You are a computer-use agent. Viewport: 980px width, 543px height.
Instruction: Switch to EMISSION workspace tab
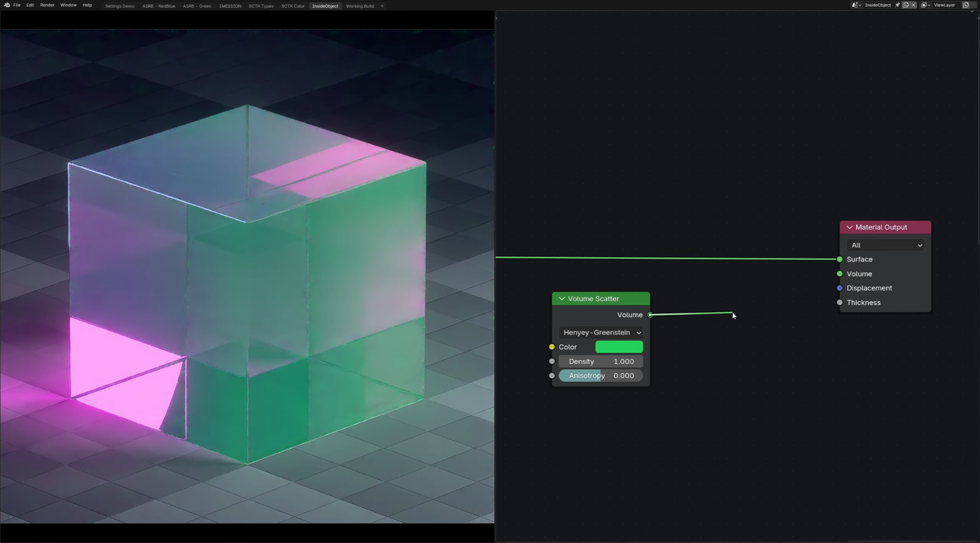pyautogui.click(x=230, y=6)
